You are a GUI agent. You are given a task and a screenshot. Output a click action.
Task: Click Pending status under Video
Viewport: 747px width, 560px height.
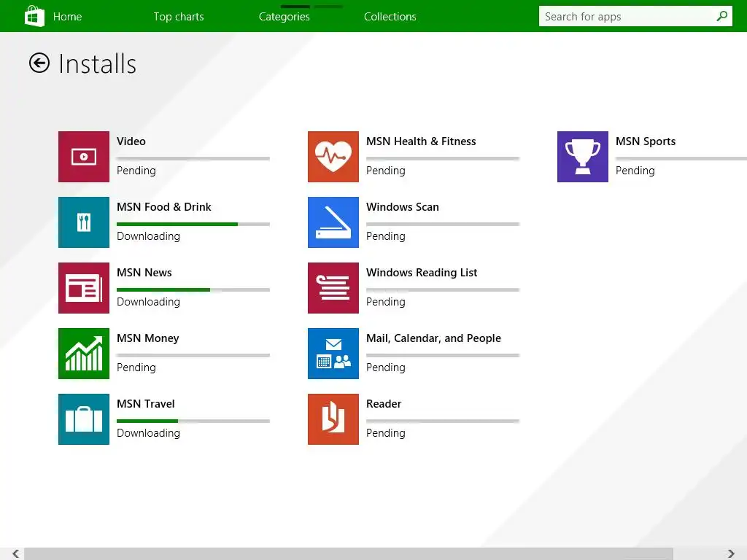(x=136, y=171)
